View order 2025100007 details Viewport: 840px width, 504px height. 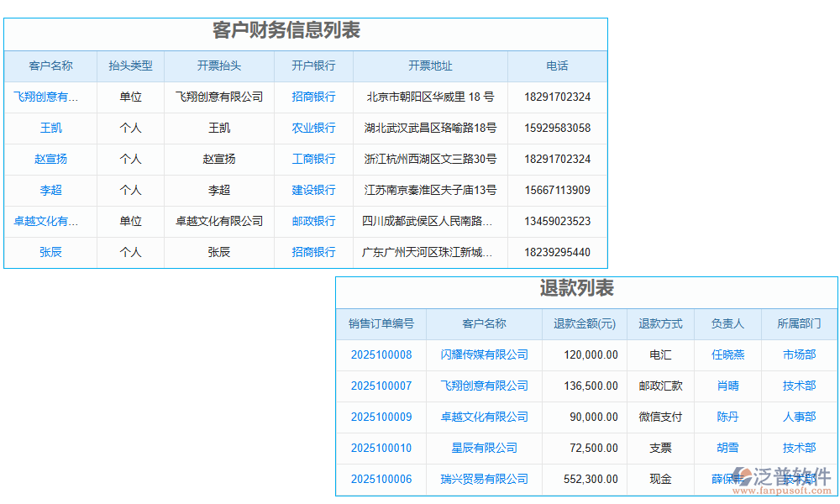click(382, 386)
